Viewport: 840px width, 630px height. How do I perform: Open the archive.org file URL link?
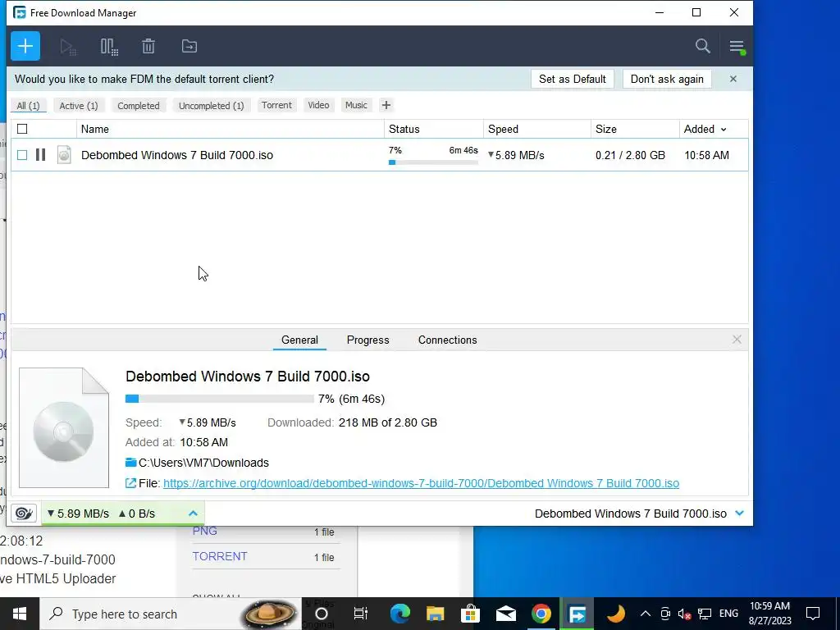(x=421, y=483)
